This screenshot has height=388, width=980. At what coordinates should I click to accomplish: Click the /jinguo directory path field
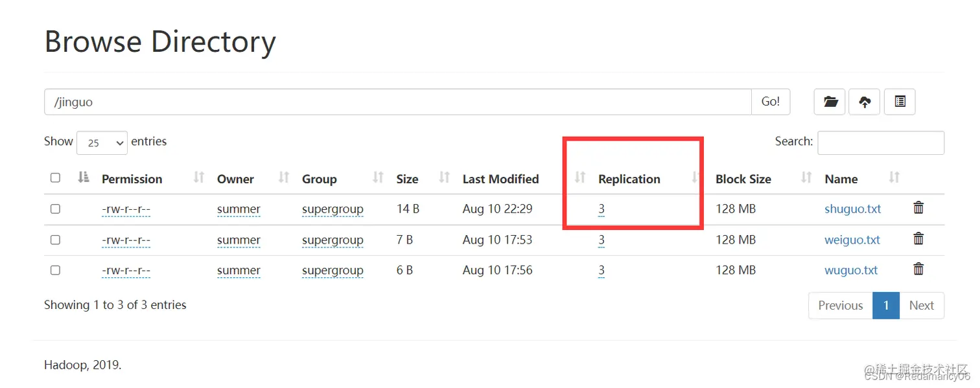coord(398,102)
